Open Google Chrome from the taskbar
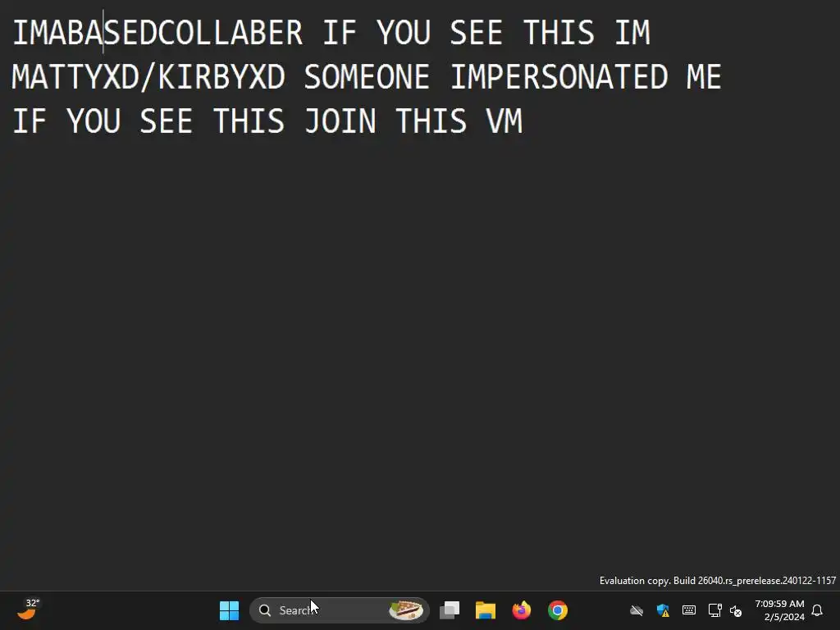 click(x=558, y=610)
